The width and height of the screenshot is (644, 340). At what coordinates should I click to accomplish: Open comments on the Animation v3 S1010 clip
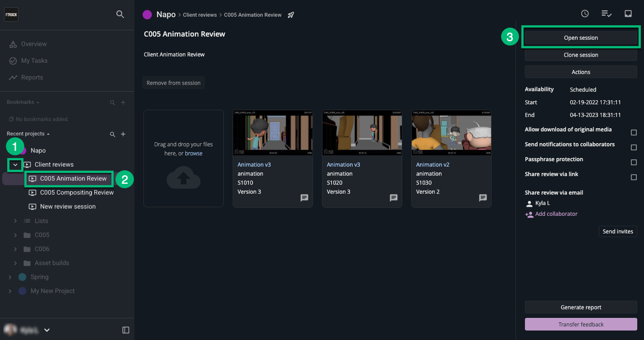click(x=304, y=198)
